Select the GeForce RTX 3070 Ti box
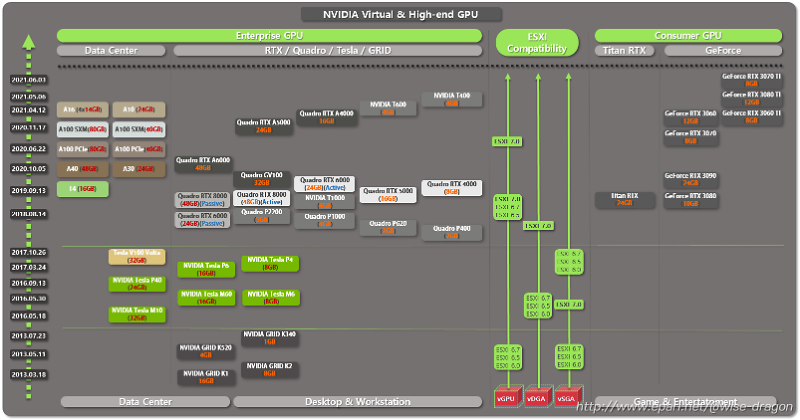The width and height of the screenshot is (800, 420). tap(752, 80)
